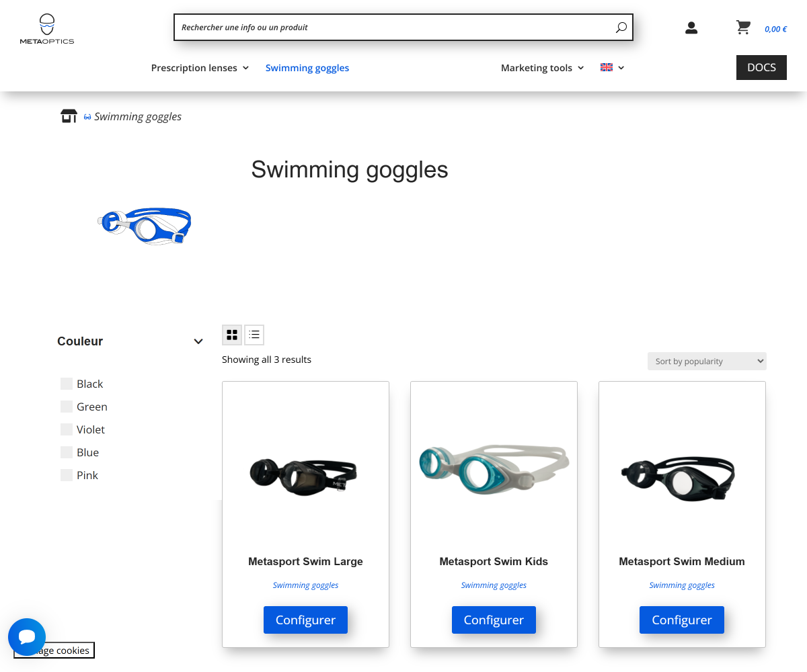
Task: Switch to list view
Action: point(254,335)
